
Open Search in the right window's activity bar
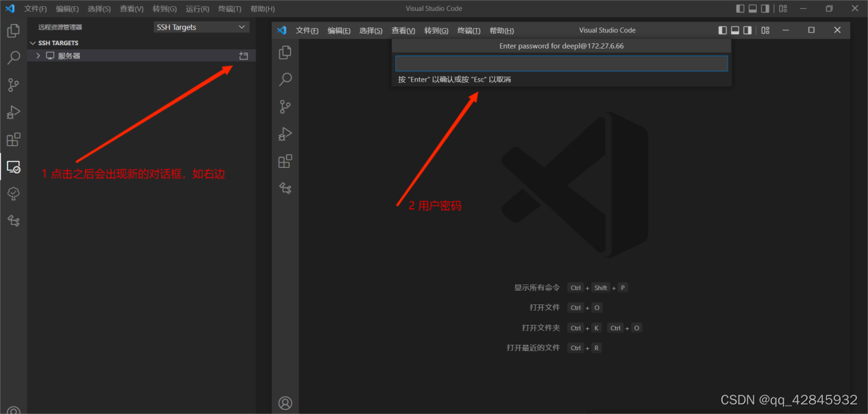[x=286, y=80]
